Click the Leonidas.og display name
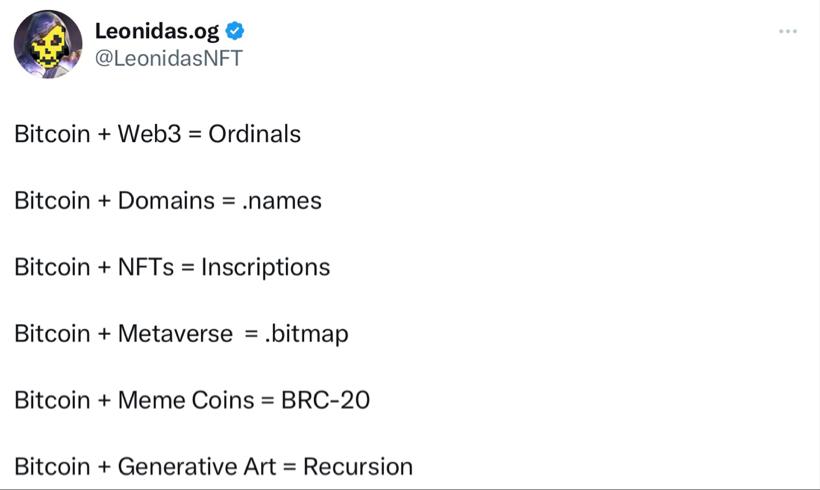Viewport: 820px width, 490px height. pos(157,31)
